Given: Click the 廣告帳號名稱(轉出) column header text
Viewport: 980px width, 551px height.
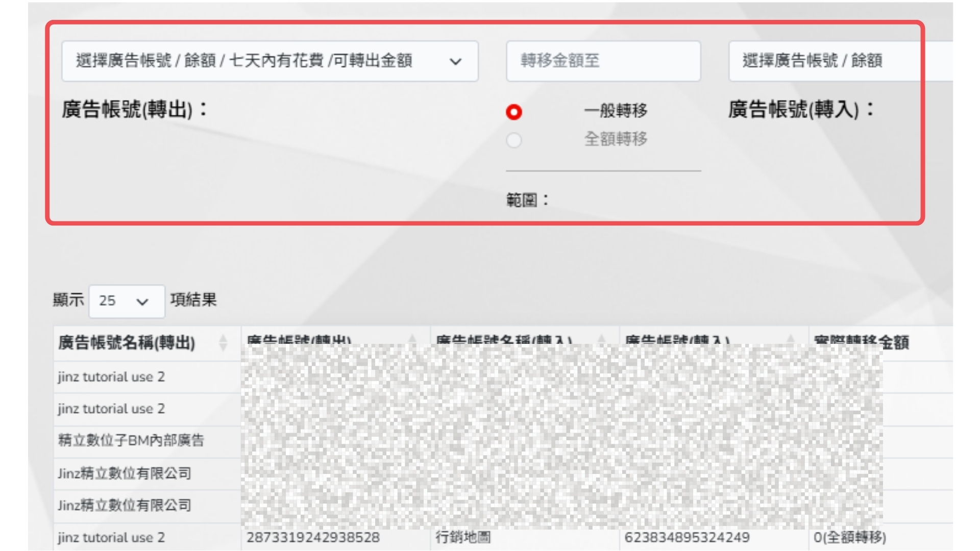Looking at the screenshot, I should click(127, 342).
